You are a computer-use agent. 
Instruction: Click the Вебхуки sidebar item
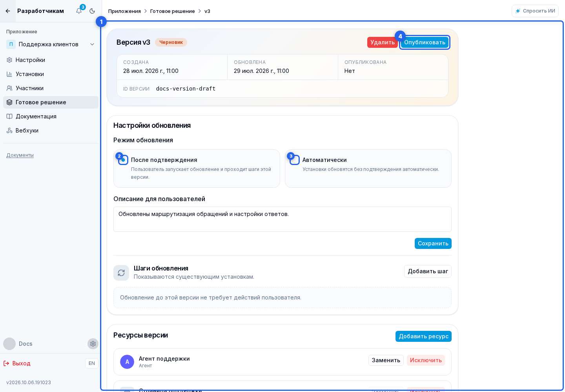[51, 131]
